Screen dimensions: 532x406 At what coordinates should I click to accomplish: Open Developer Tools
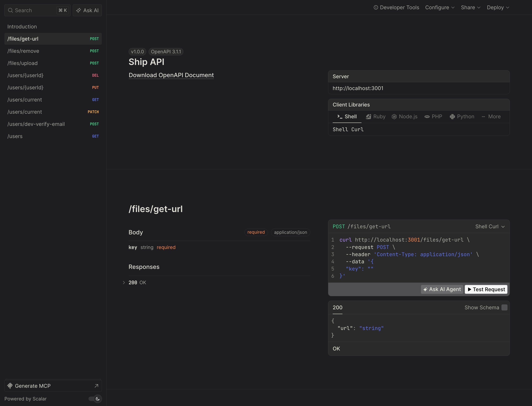tap(396, 8)
